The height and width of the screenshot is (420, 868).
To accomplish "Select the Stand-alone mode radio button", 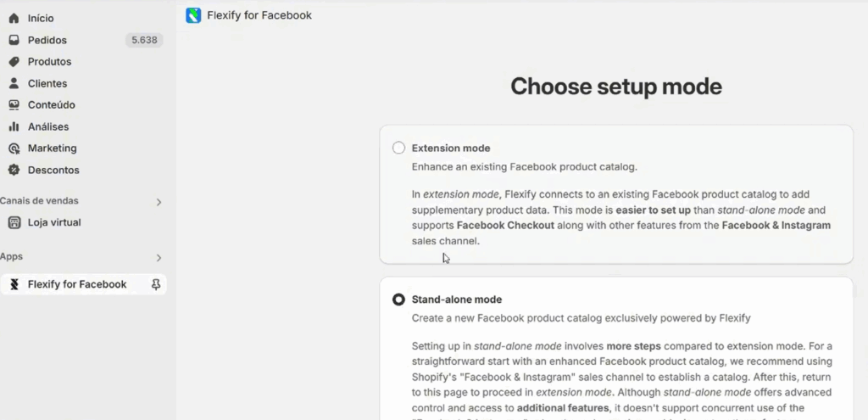I will click(x=398, y=300).
